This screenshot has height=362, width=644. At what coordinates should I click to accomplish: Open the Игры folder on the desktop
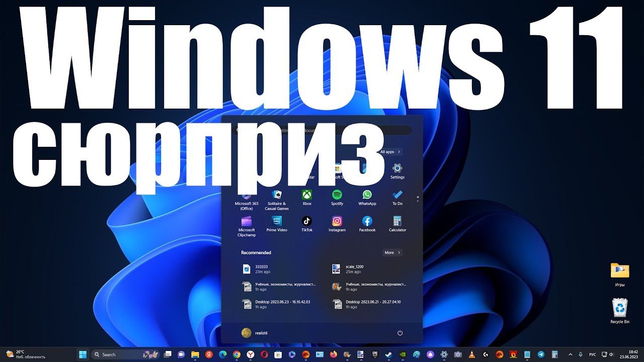coord(620,275)
